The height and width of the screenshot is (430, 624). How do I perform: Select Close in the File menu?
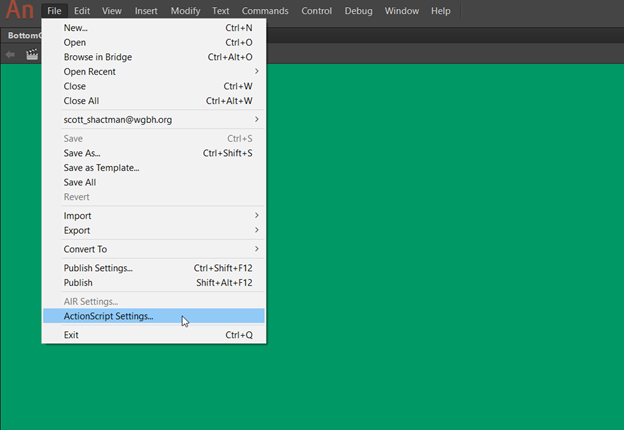pyautogui.click(x=154, y=86)
